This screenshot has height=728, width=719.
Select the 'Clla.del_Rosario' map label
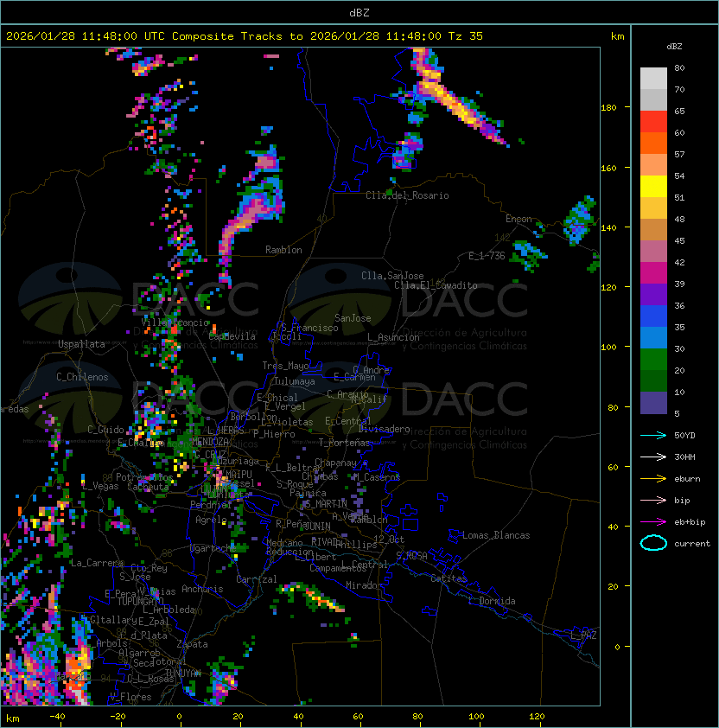click(x=407, y=195)
